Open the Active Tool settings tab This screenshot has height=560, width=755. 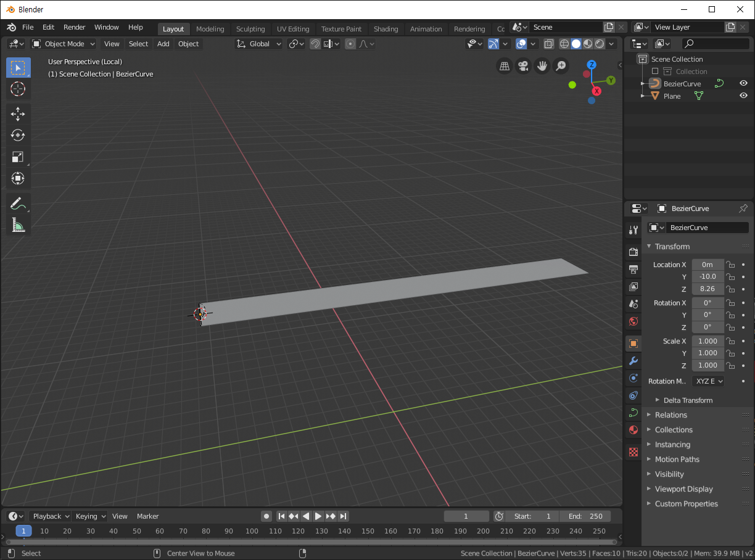click(x=633, y=229)
